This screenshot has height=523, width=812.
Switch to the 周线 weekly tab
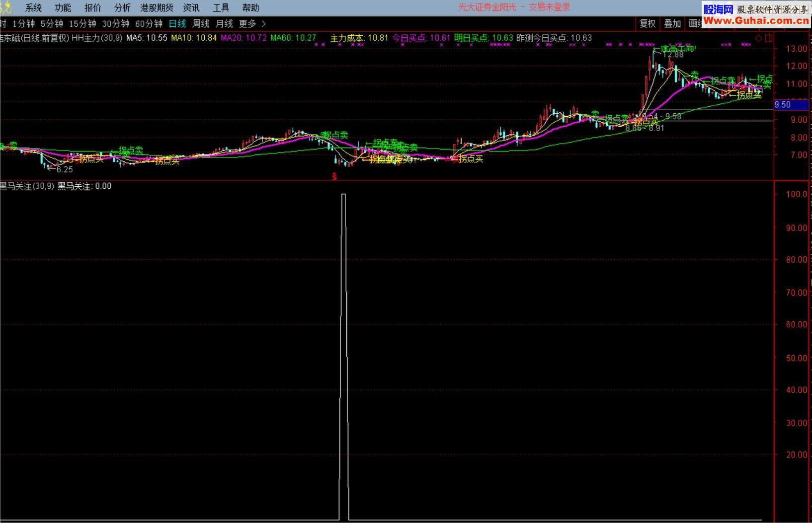tap(201, 23)
